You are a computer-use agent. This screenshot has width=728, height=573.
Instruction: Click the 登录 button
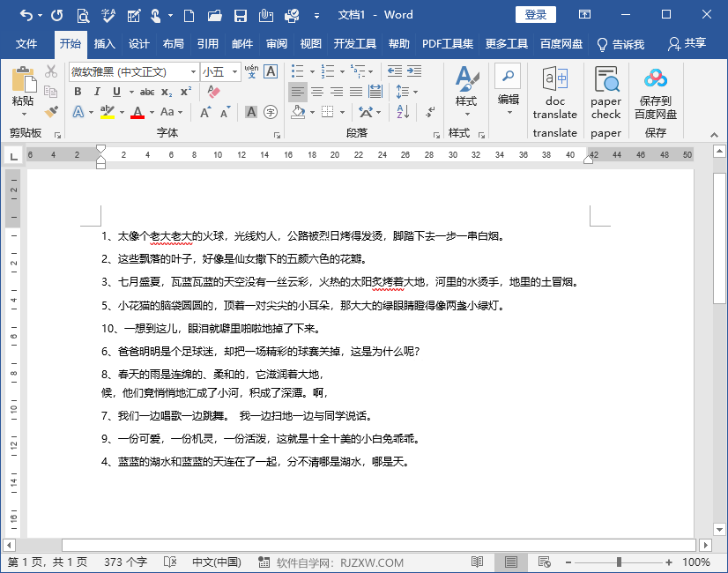535,15
